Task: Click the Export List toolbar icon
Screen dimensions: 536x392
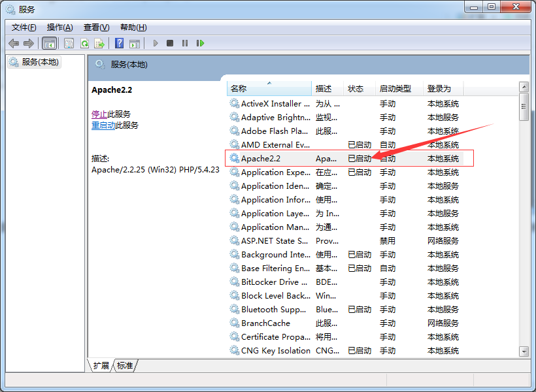Action: (x=99, y=43)
